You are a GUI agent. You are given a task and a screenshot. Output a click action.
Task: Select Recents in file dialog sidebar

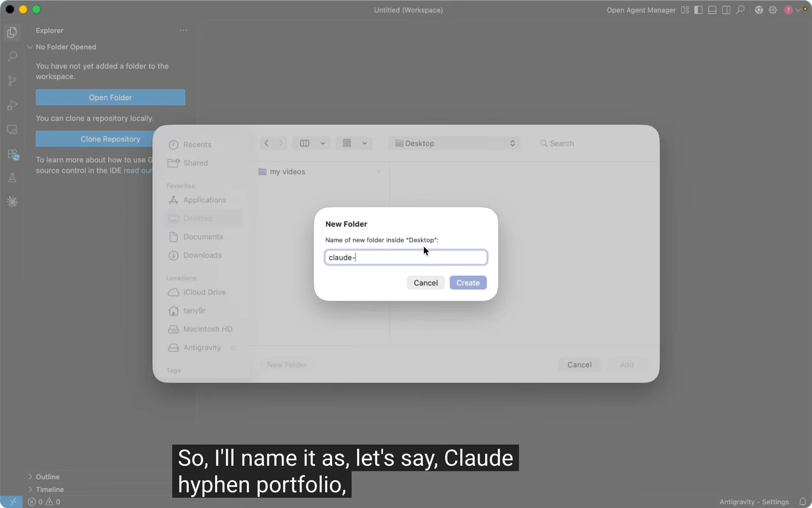coord(197,145)
